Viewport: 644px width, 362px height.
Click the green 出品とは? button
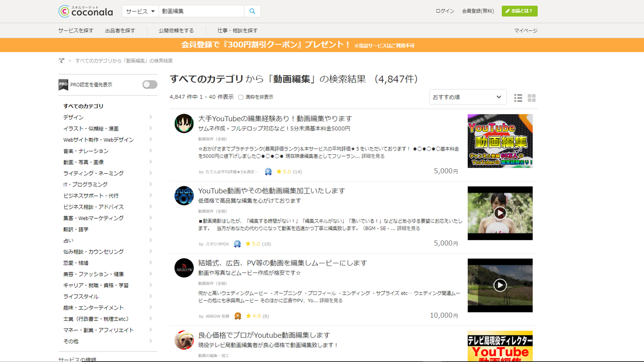point(519,11)
